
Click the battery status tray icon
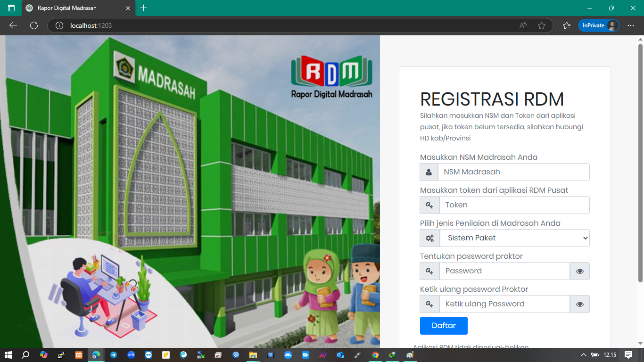(595, 355)
